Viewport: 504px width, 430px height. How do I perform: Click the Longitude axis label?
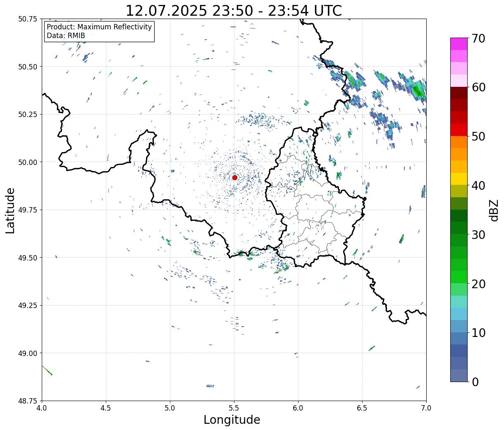pos(232,420)
